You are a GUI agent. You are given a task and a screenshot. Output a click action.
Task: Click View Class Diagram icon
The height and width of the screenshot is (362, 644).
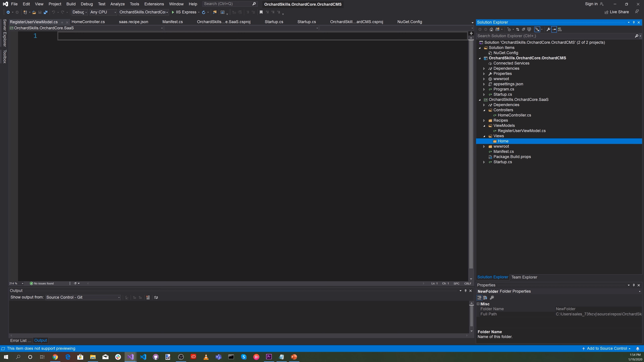[560, 29]
